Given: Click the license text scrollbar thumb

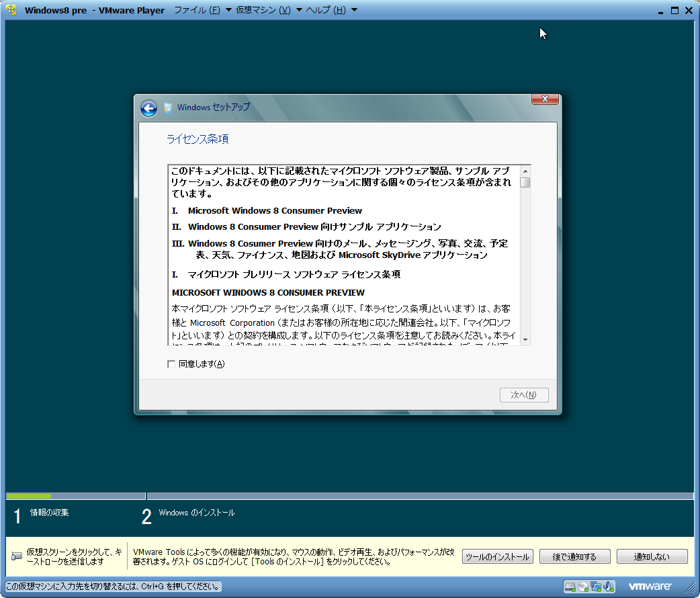Looking at the screenshot, I should click(525, 182).
